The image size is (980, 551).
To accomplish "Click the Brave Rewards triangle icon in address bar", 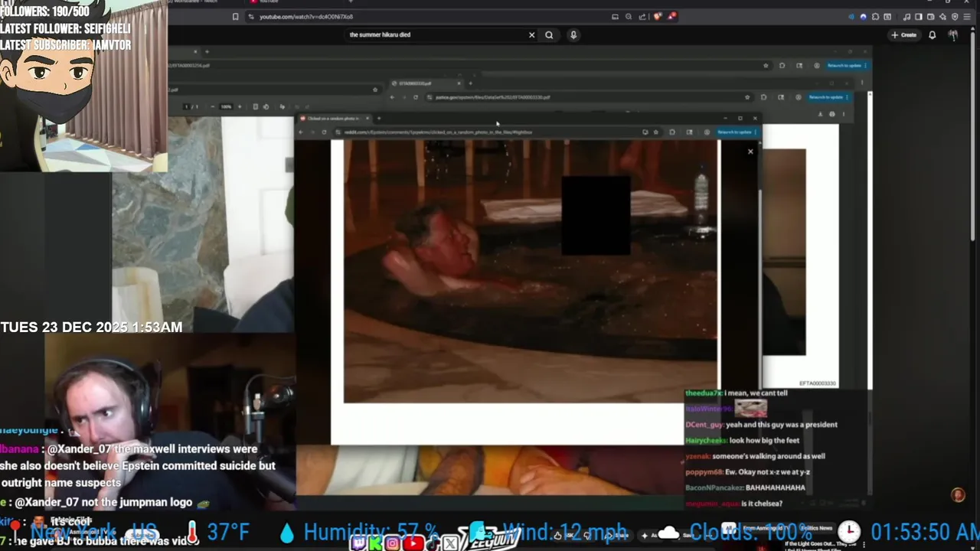I will coord(671,16).
